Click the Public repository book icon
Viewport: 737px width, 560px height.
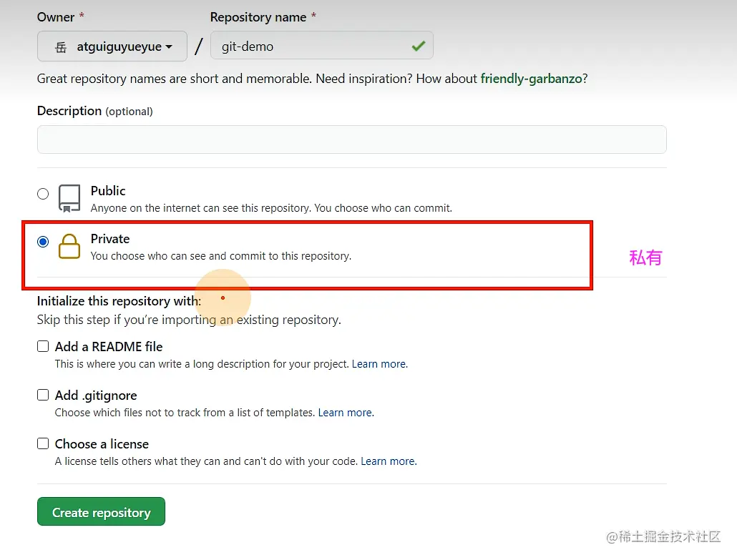tap(69, 198)
